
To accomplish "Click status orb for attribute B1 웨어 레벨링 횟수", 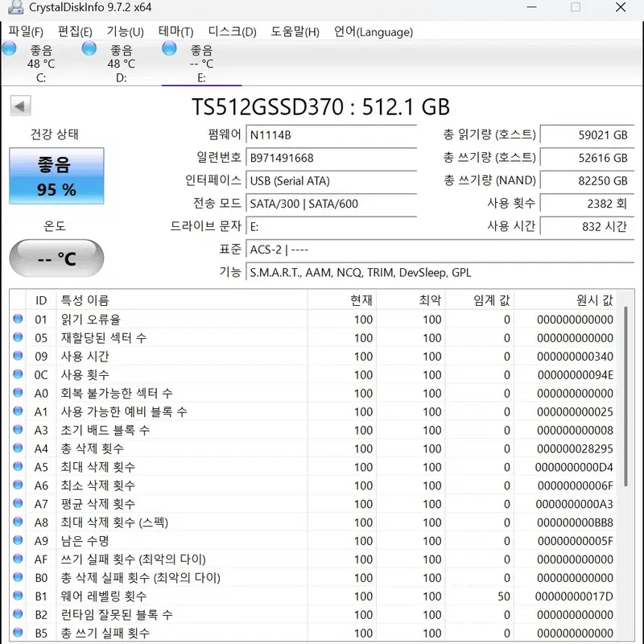I will (x=18, y=596).
